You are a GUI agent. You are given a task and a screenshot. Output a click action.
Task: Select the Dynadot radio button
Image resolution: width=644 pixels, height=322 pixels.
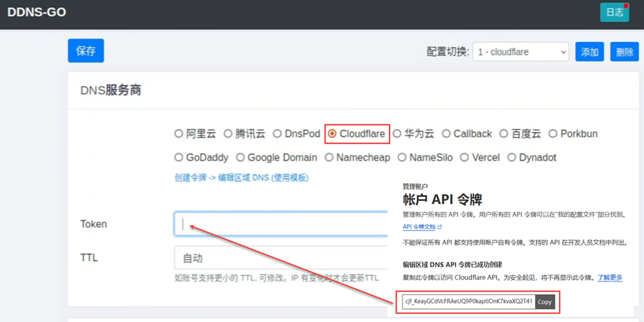(511, 157)
